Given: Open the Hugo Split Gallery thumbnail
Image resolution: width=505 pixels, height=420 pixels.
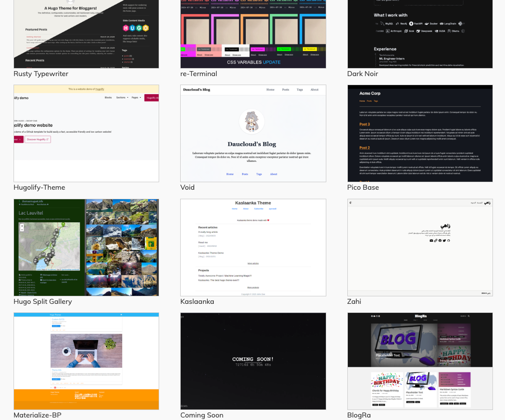Looking at the screenshot, I should [x=86, y=247].
